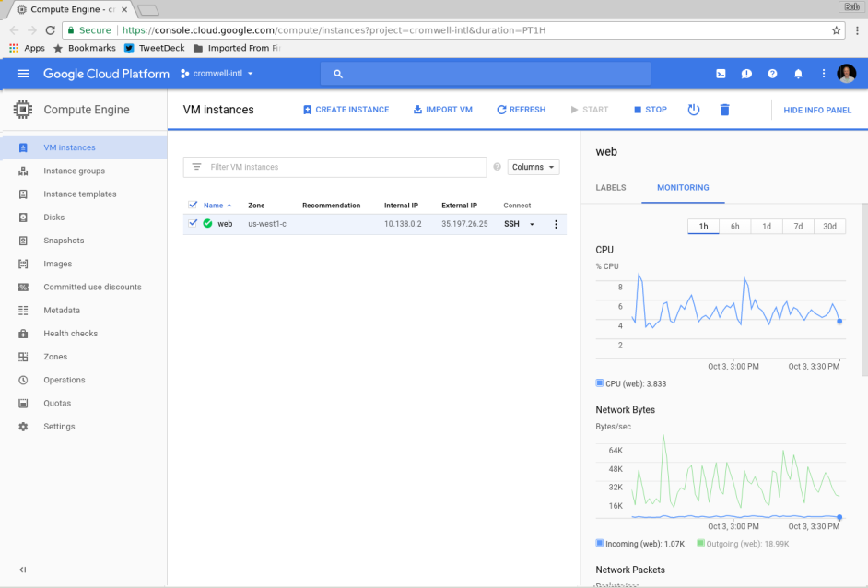This screenshot has height=588, width=868.
Task: Click the Incoming (web) blue legend swatch
Action: pyautogui.click(x=600, y=543)
